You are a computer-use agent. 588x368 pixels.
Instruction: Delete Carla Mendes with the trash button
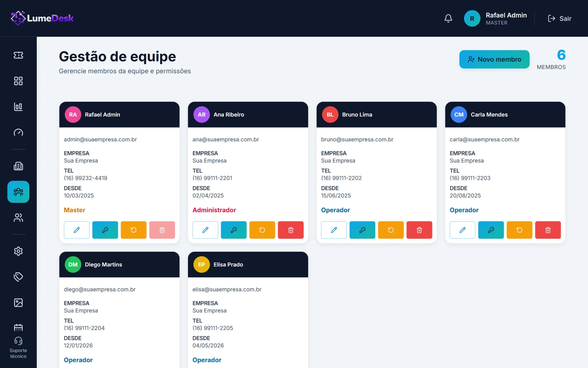tap(548, 230)
